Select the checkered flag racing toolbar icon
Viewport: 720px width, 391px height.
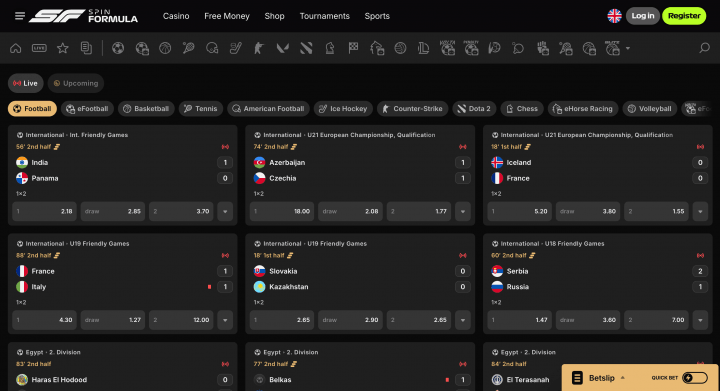[x=353, y=48]
